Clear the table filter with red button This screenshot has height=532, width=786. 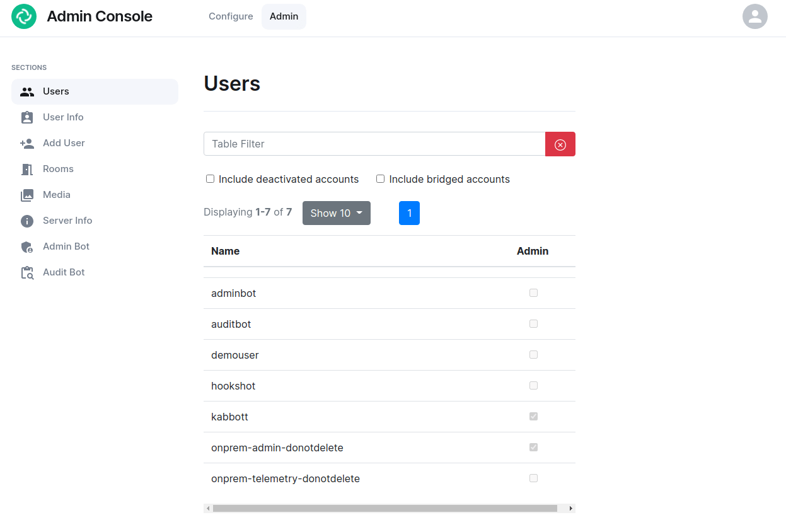pyautogui.click(x=560, y=144)
